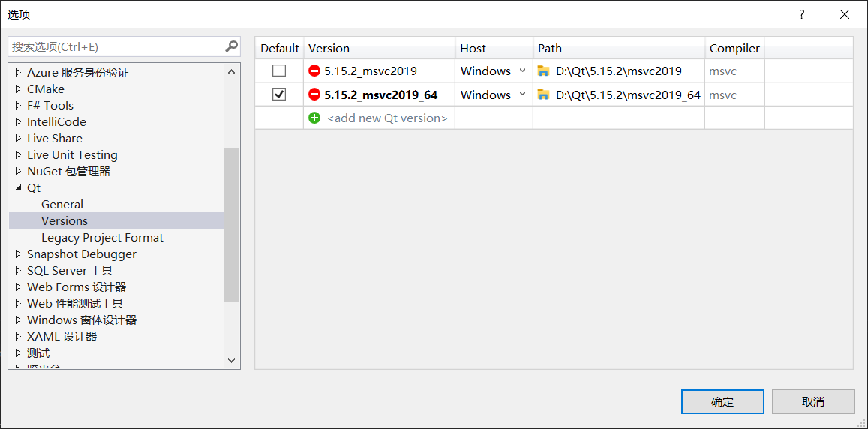Close the options dialog with the X
The height and width of the screenshot is (429, 868).
coord(844,14)
